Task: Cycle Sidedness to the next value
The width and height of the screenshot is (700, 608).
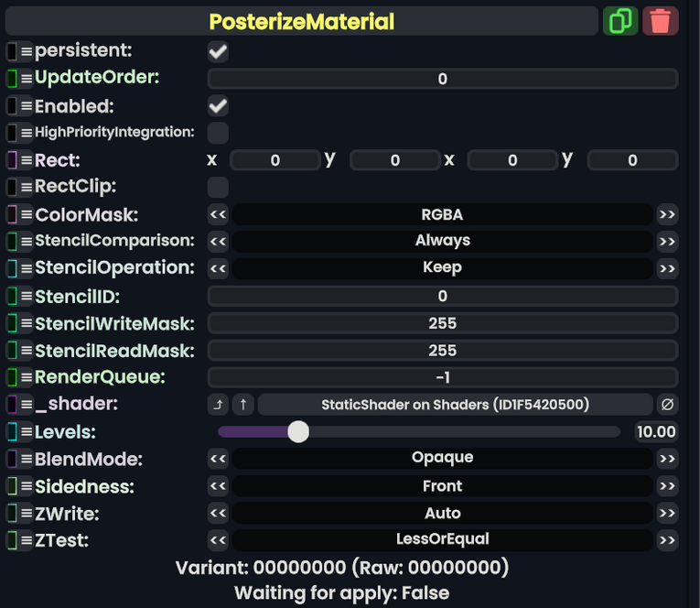Action: [667, 486]
